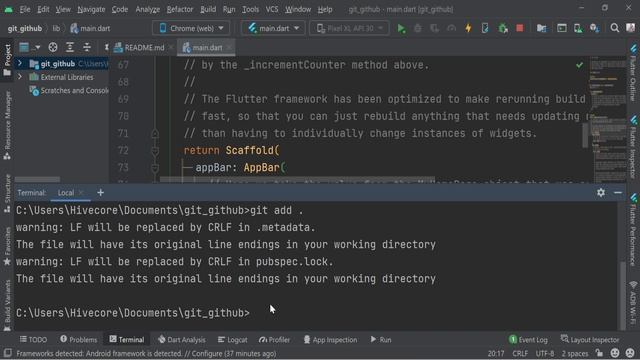The image size is (640, 360).
Task: Expand All in the Project panel
Action: 70,47
